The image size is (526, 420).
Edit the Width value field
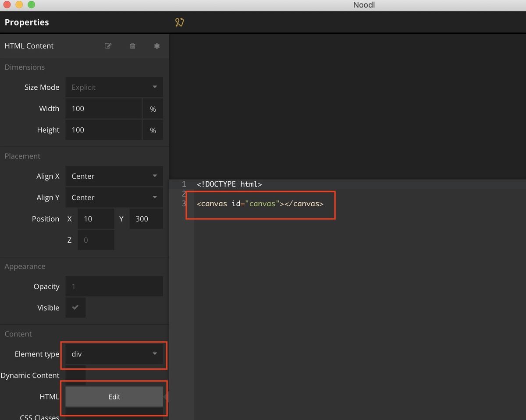103,109
